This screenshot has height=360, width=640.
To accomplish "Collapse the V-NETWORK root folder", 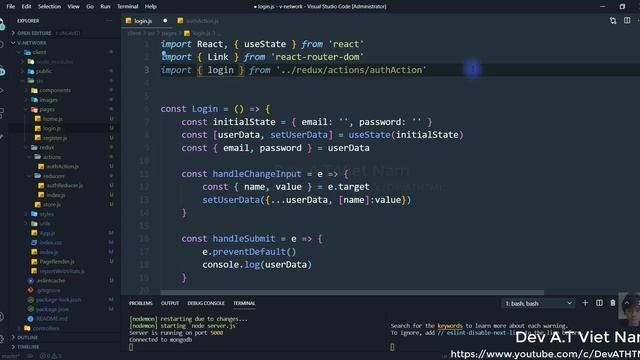I will tap(31, 43).
